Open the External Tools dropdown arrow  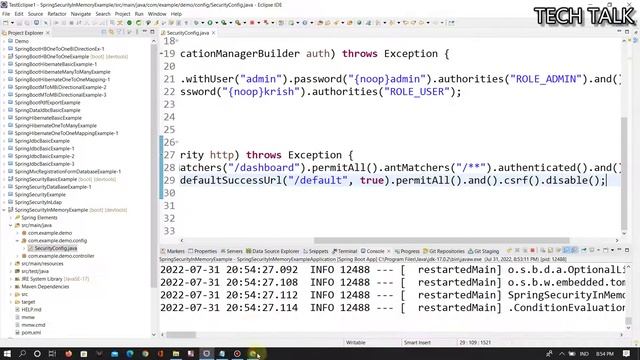point(244,23)
